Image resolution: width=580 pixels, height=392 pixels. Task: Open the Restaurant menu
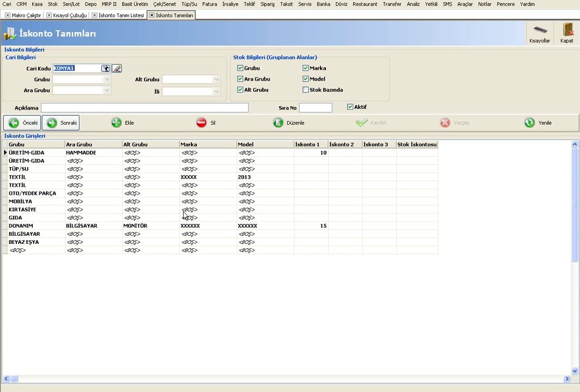pos(365,4)
